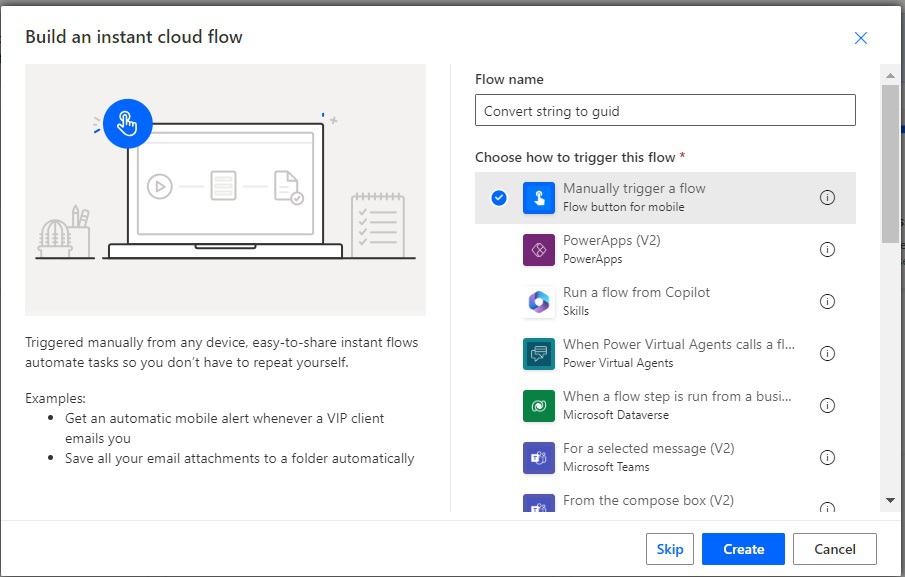905x577 pixels.
Task: Click the Copilot Skills icon
Action: [538, 302]
